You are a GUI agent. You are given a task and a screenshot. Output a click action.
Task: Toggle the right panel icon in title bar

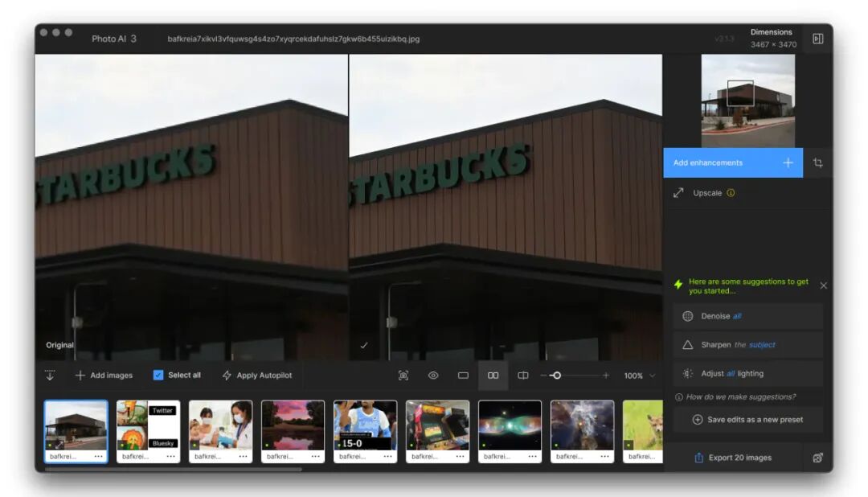point(817,39)
